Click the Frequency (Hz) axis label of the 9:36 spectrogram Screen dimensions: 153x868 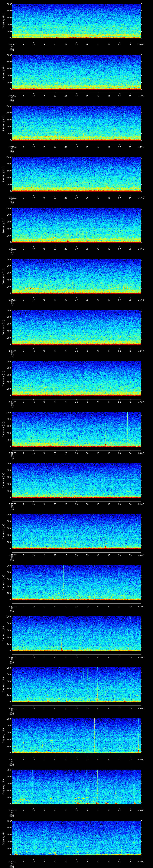pyautogui.click(x=3, y=378)
